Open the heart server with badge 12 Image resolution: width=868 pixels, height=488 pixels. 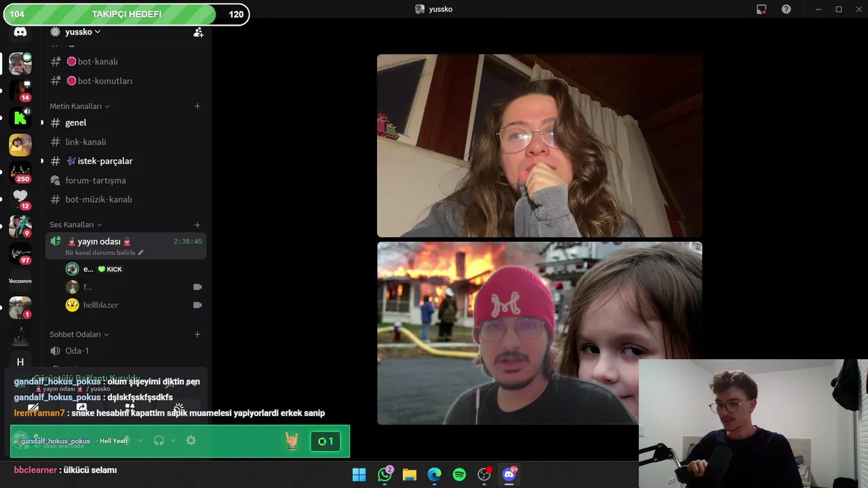20,199
